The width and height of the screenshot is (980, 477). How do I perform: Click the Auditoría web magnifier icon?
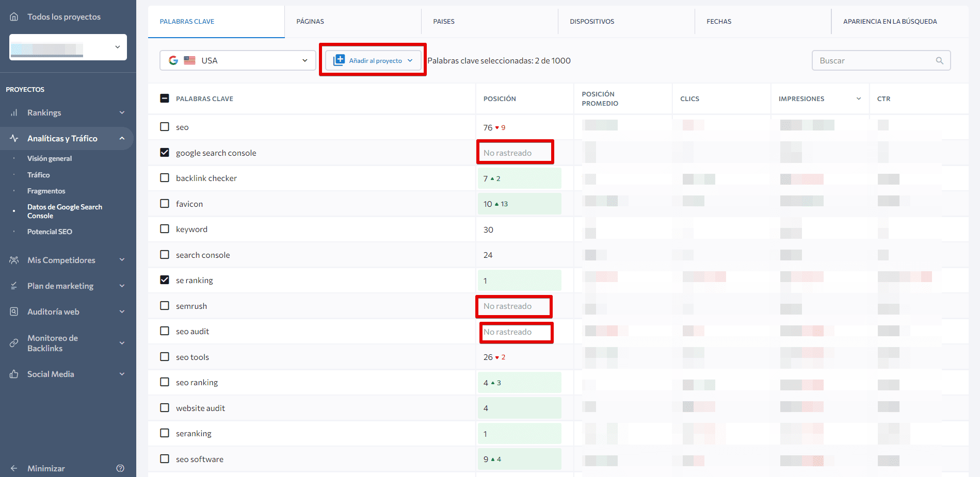[x=14, y=311]
